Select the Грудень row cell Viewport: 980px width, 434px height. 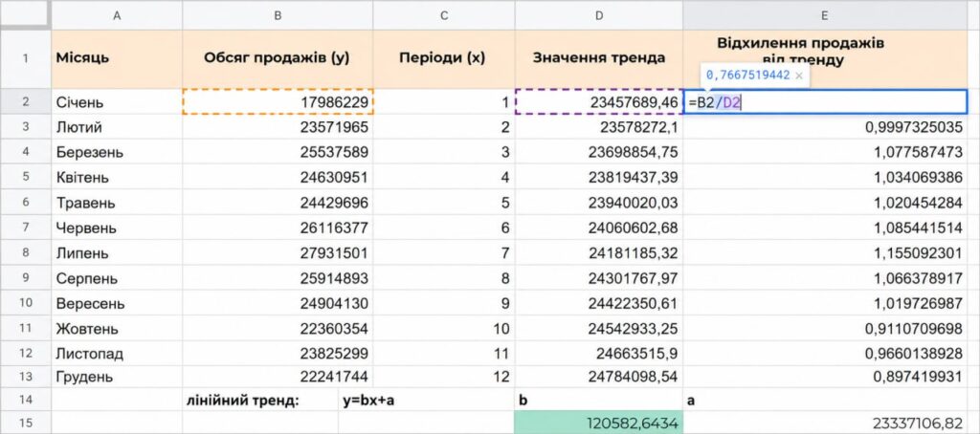pos(117,377)
